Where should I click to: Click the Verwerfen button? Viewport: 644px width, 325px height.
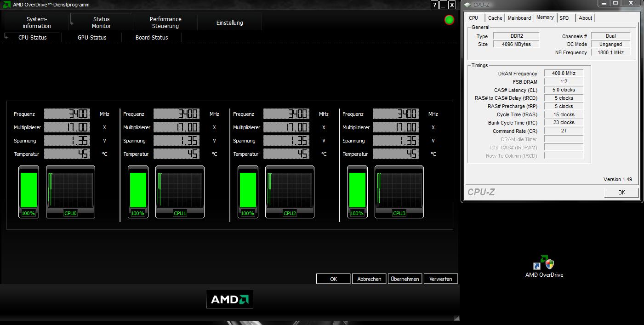click(441, 279)
